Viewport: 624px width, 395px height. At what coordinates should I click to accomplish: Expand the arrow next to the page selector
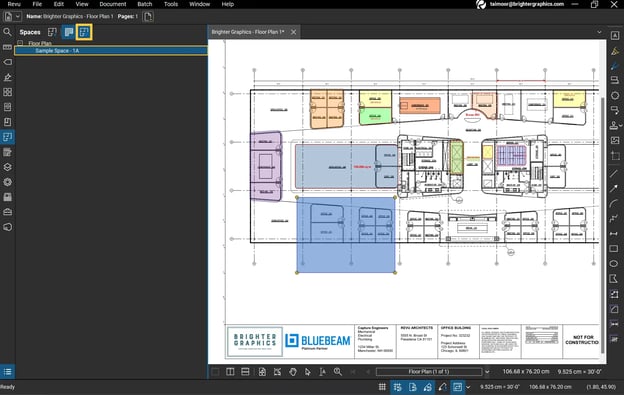tap(487, 372)
